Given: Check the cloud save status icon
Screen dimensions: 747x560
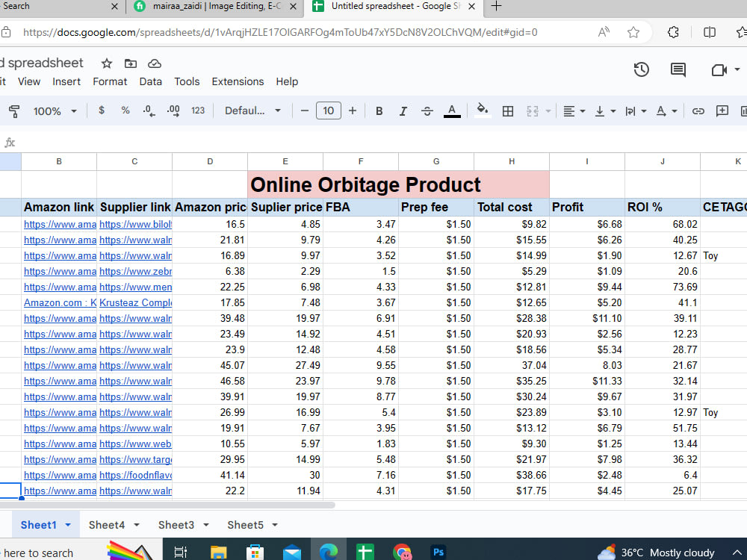Looking at the screenshot, I should (155, 63).
